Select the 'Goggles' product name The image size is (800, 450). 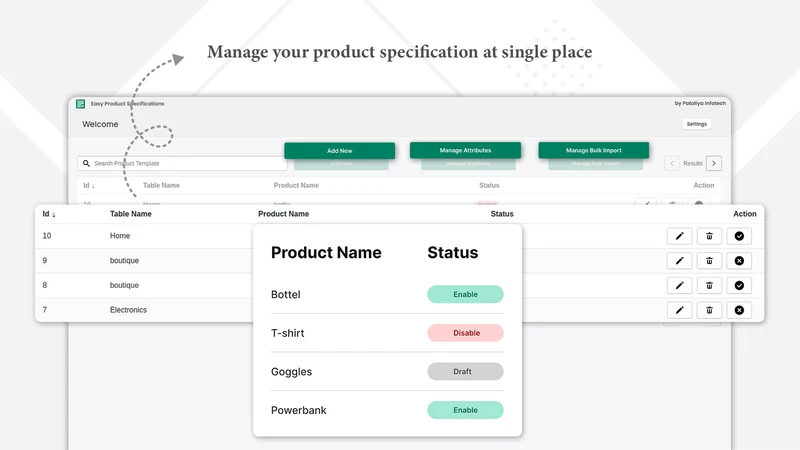[291, 372]
